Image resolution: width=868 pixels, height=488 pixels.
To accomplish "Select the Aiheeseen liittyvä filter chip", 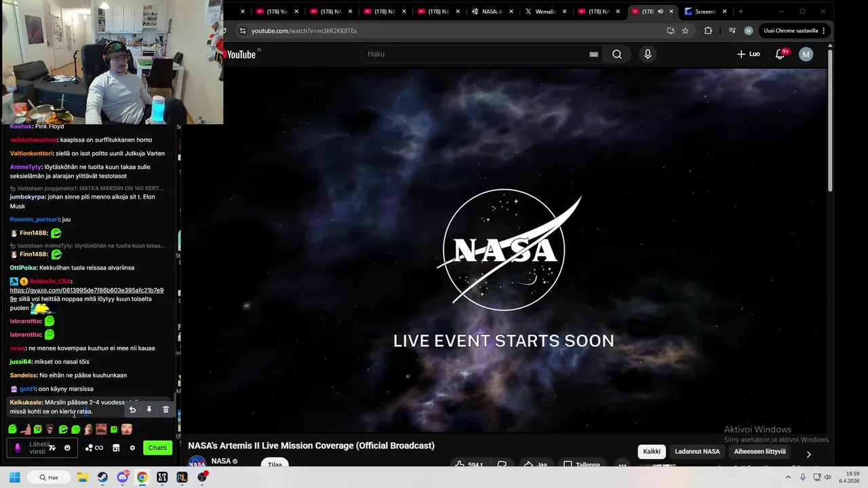I will tap(759, 451).
